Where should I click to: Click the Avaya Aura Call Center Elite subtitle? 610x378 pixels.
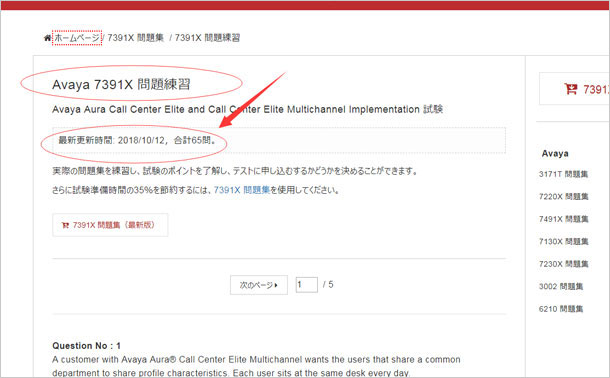(247, 109)
